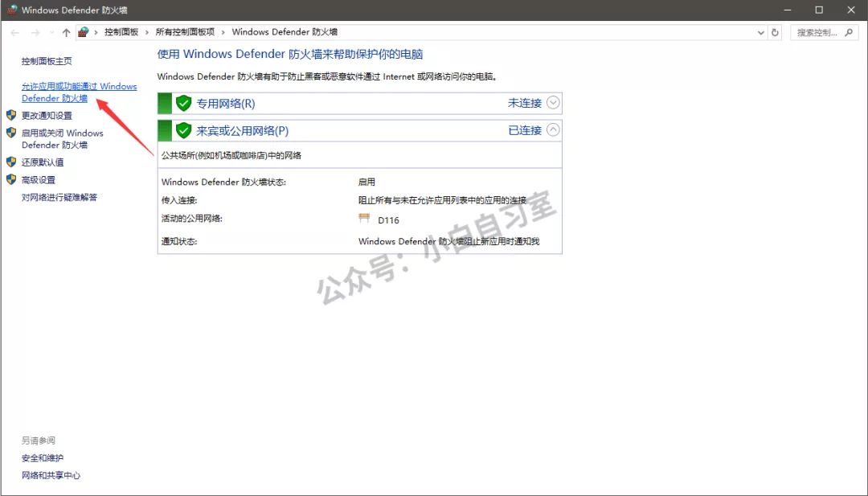Screen dimensions: 868x496
Task: Click the Back navigation arrow
Action: point(15,33)
